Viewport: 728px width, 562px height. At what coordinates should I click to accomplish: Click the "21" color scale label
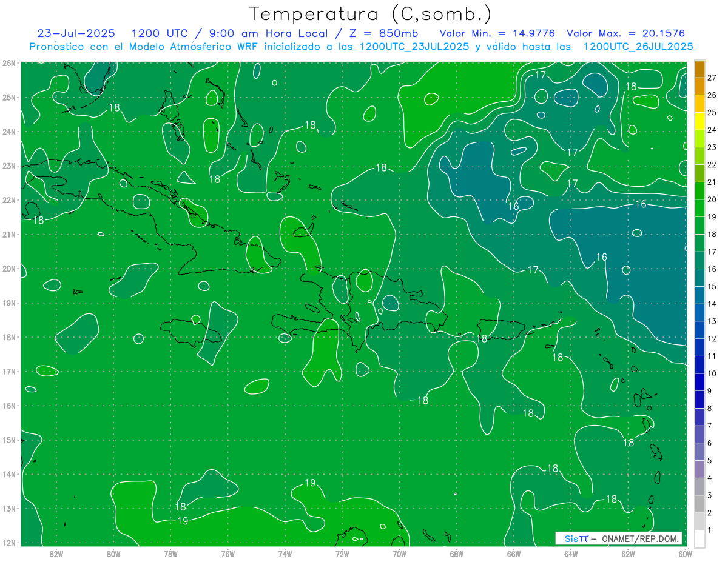click(x=712, y=182)
